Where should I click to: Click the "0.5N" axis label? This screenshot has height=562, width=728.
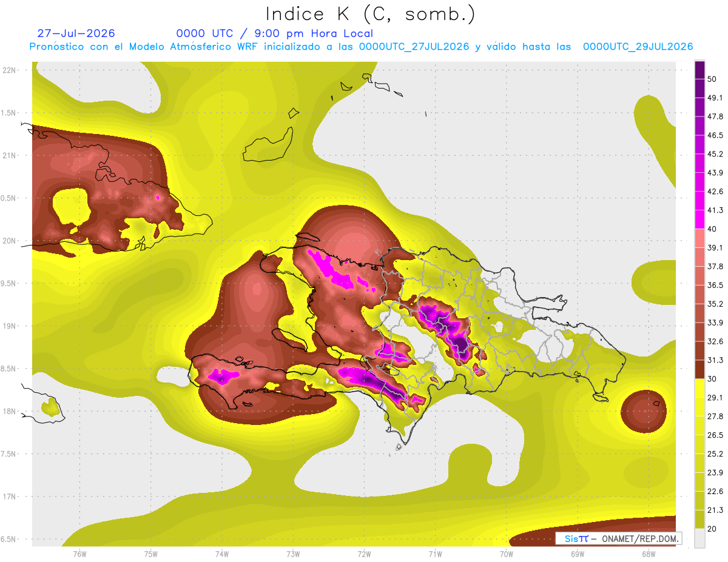pos(9,198)
